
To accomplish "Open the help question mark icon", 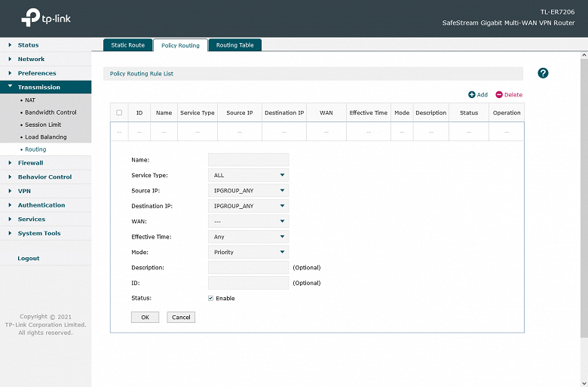I will [543, 73].
